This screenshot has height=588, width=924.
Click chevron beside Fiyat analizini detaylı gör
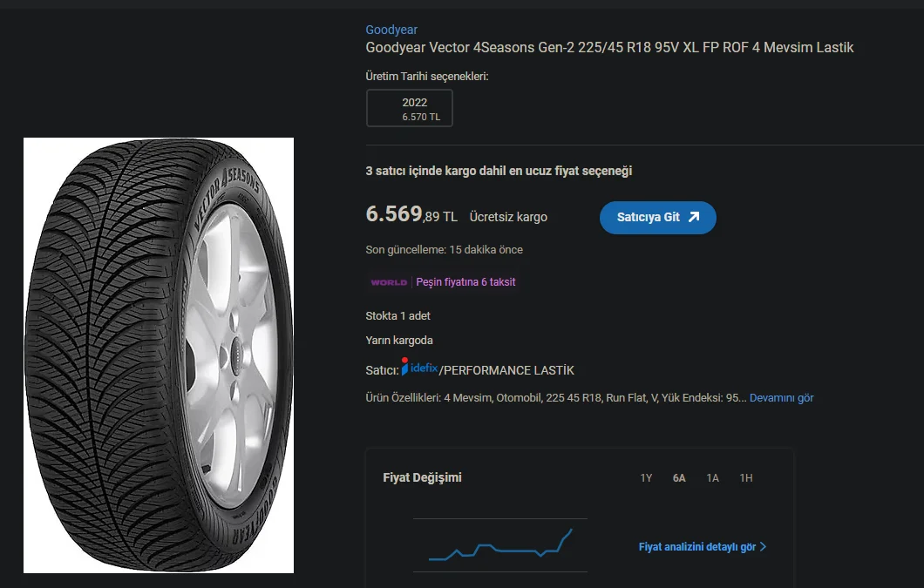click(x=764, y=547)
